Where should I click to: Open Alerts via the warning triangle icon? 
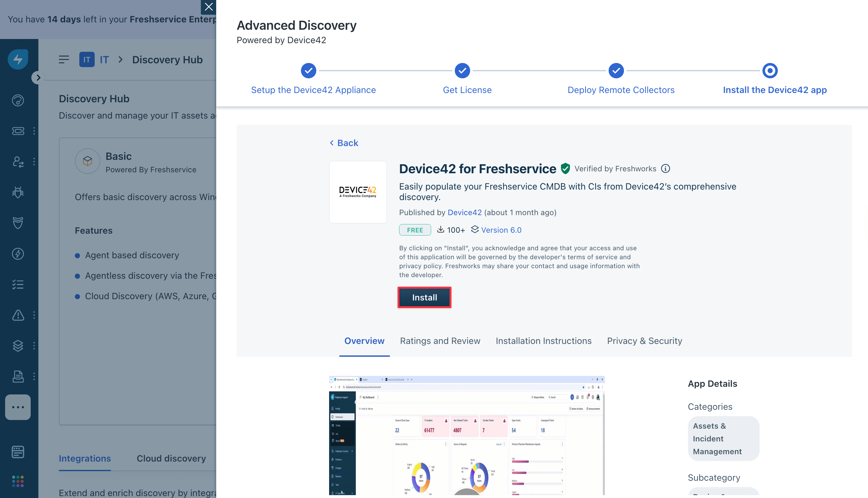pyautogui.click(x=18, y=315)
